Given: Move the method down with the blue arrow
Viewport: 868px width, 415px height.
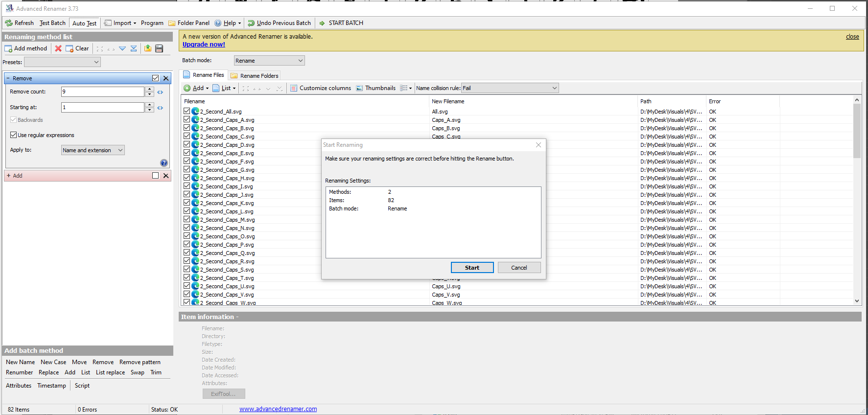Looking at the screenshot, I should click(x=122, y=48).
